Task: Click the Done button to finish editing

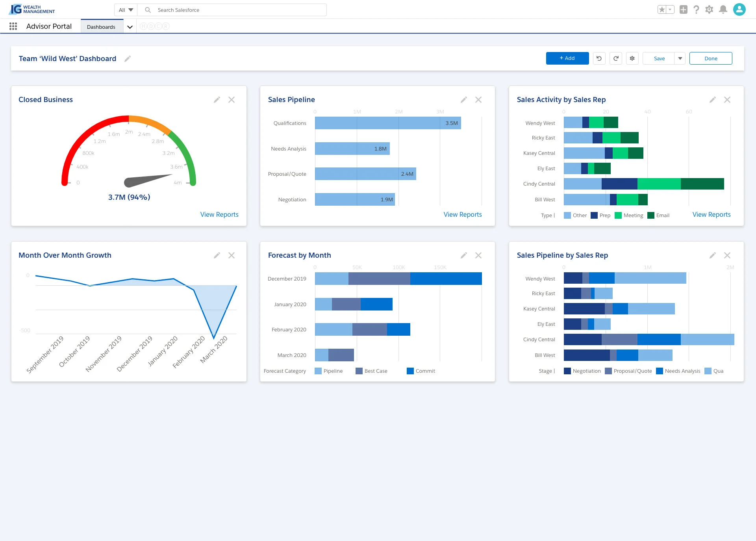Action: 711,58
